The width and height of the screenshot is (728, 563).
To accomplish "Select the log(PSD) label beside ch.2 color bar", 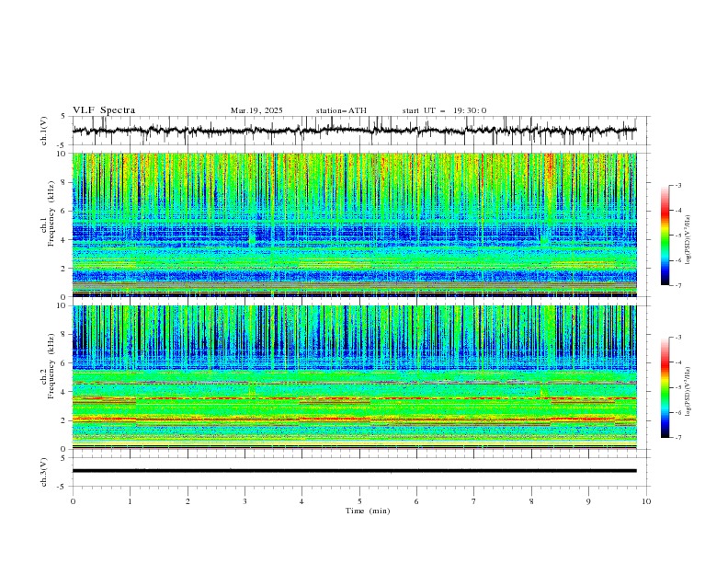I will (x=688, y=392).
